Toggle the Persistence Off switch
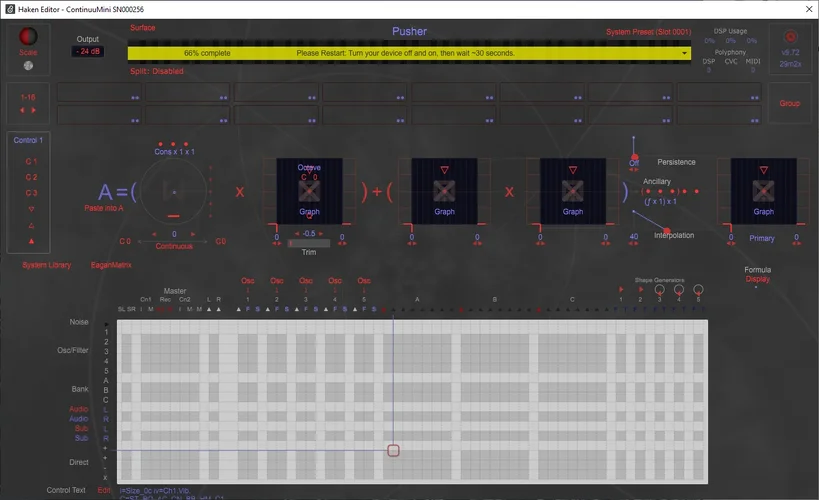This screenshot has width=819, height=500. coord(634,164)
